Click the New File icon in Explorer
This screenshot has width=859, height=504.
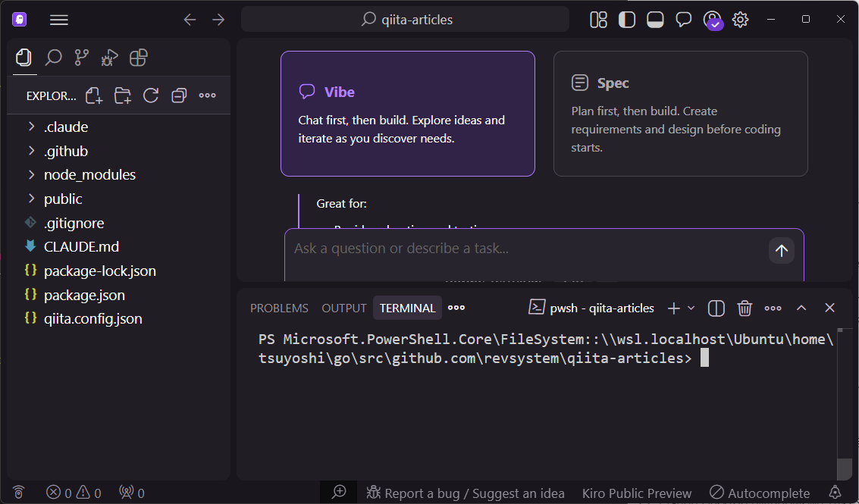point(94,95)
